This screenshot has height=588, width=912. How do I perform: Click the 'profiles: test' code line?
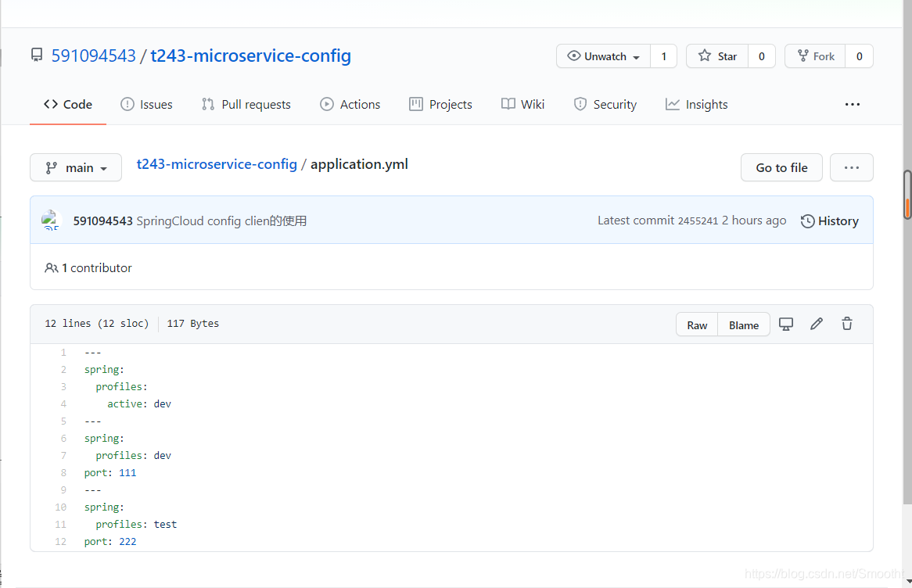[x=136, y=525]
